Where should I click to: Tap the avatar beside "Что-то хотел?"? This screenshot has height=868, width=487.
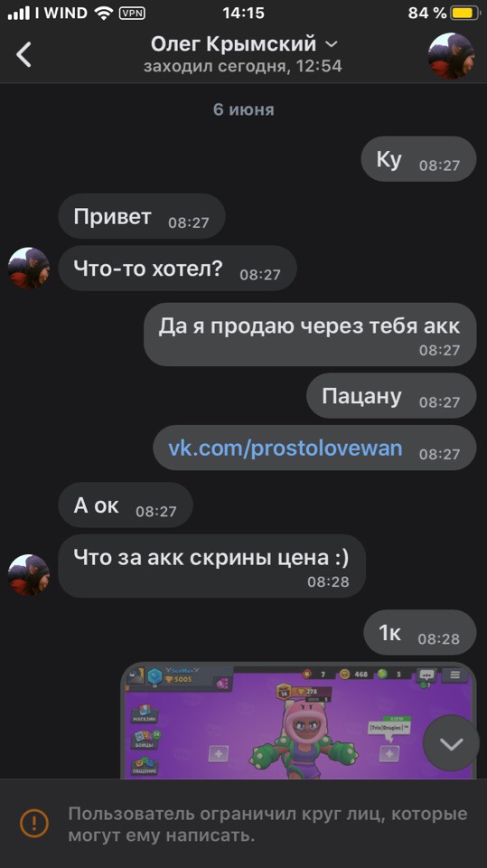click(29, 269)
